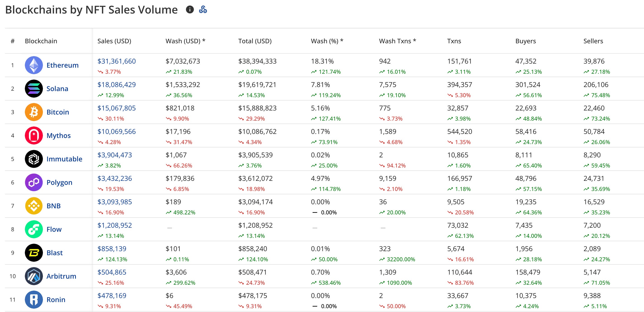Sort by Txns column header
Image resolution: width=644 pixels, height=312 pixels.
pos(454,41)
